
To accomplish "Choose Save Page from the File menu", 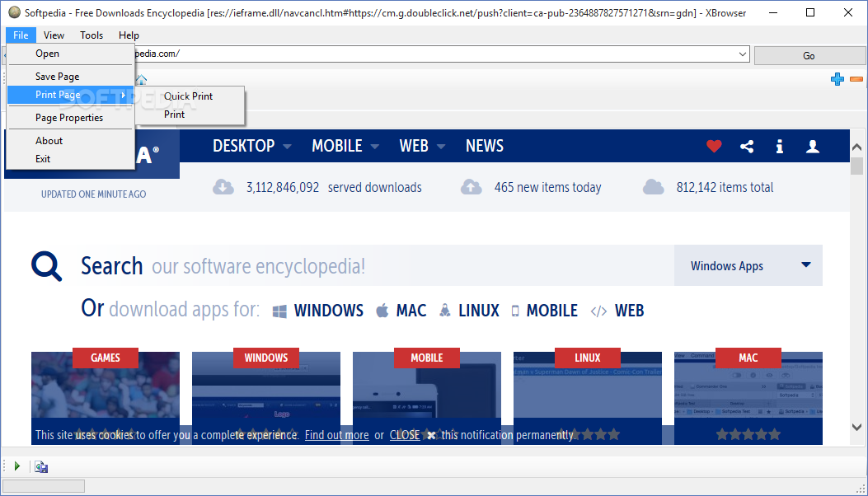I will (71, 77).
